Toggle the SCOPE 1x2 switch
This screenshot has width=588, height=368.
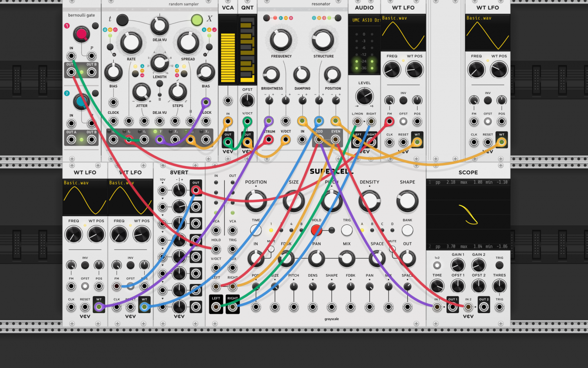[x=437, y=266]
